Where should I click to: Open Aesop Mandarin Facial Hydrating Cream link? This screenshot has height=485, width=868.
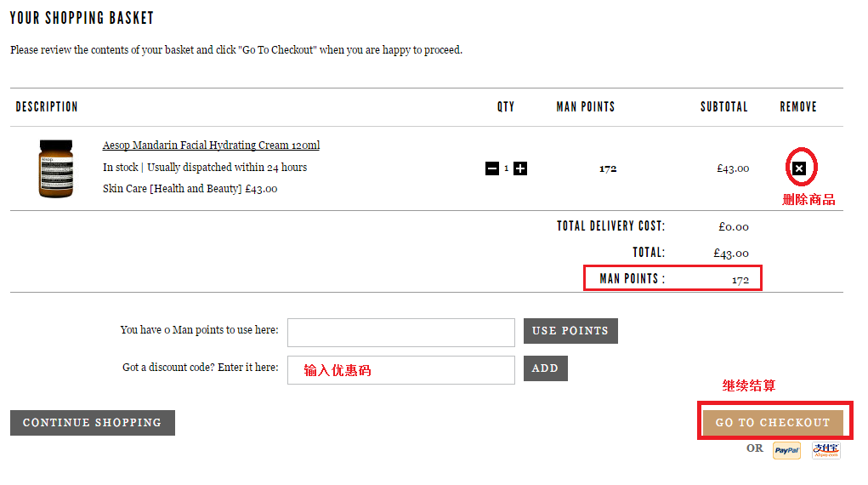point(211,145)
